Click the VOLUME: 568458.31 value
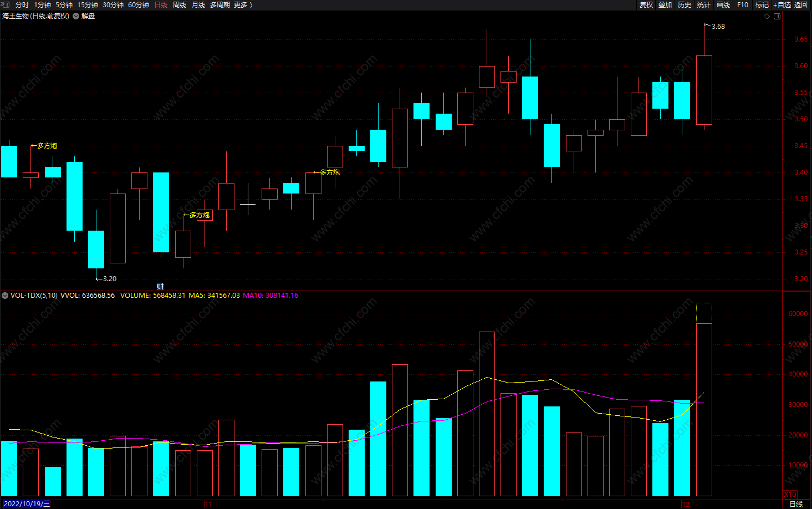The width and height of the screenshot is (812, 509). (x=152, y=296)
